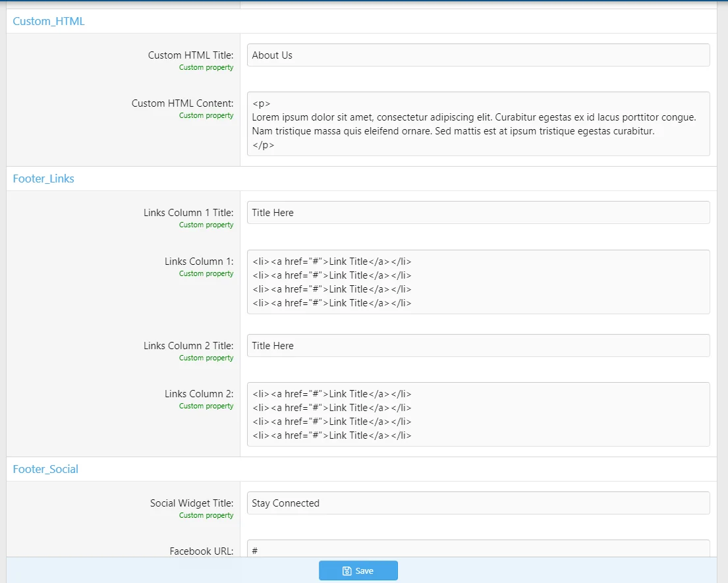Collapse the Footer_Social section header
728x583 pixels.
click(x=45, y=469)
